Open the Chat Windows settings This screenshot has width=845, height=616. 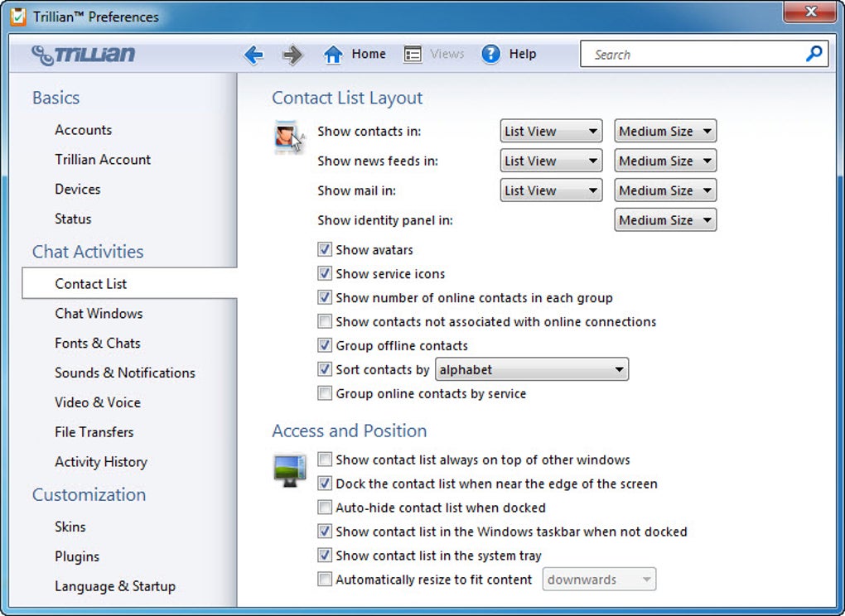coord(99,314)
